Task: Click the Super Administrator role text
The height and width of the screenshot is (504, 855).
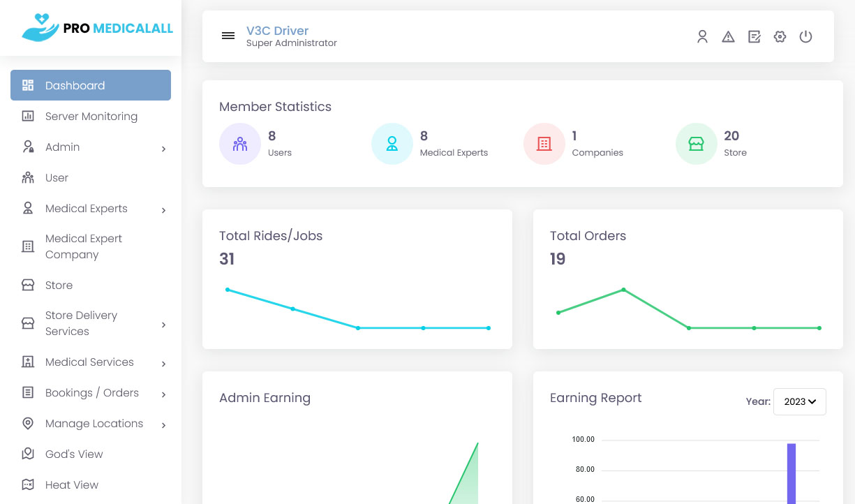Action: coord(292,43)
